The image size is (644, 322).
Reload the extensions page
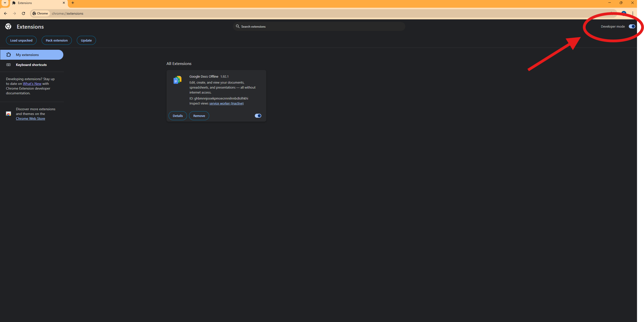pos(23,13)
